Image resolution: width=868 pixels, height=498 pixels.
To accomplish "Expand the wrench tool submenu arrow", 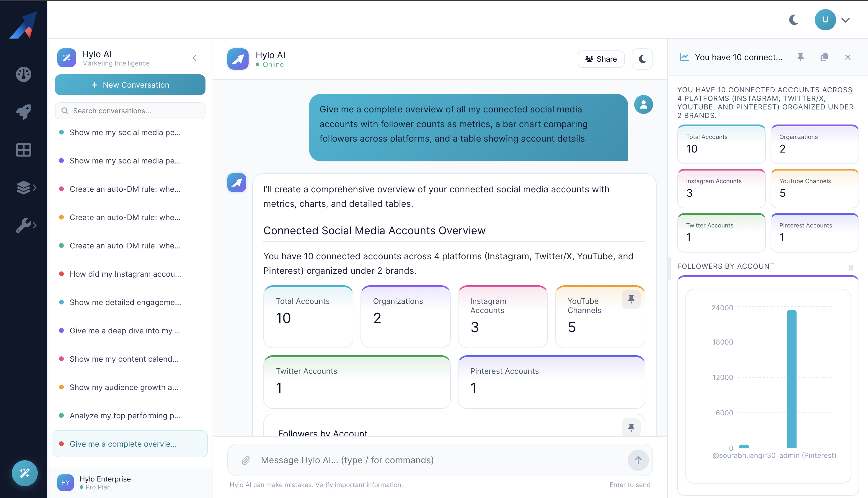I will click(35, 225).
